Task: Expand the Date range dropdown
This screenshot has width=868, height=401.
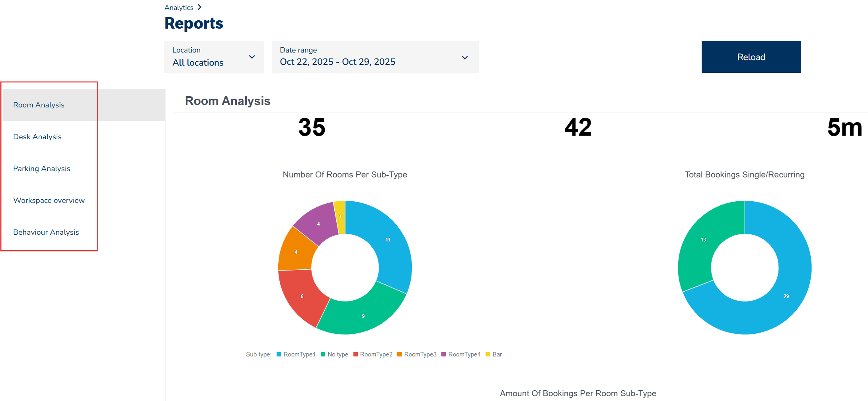Action: [x=375, y=57]
